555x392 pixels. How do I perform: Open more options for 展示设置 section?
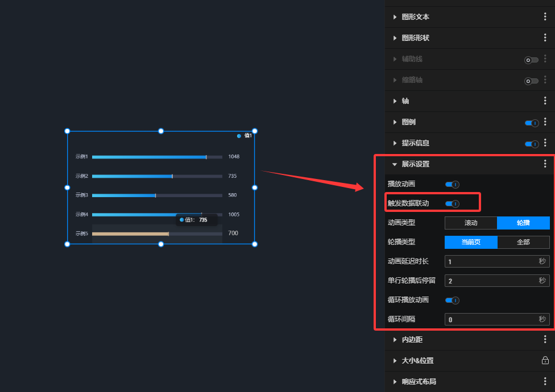[x=545, y=164]
